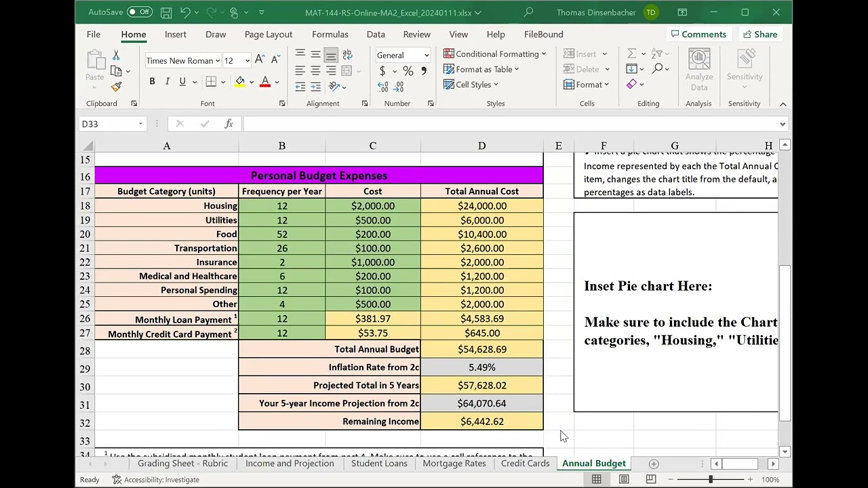868x488 pixels.
Task: Open the General number format dropdown
Action: pos(426,56)
